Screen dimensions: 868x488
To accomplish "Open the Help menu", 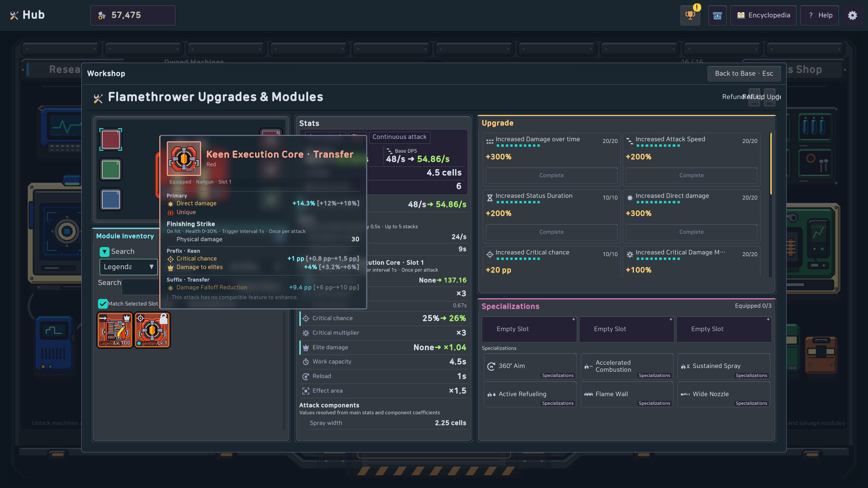I will [x=820, y=15].
